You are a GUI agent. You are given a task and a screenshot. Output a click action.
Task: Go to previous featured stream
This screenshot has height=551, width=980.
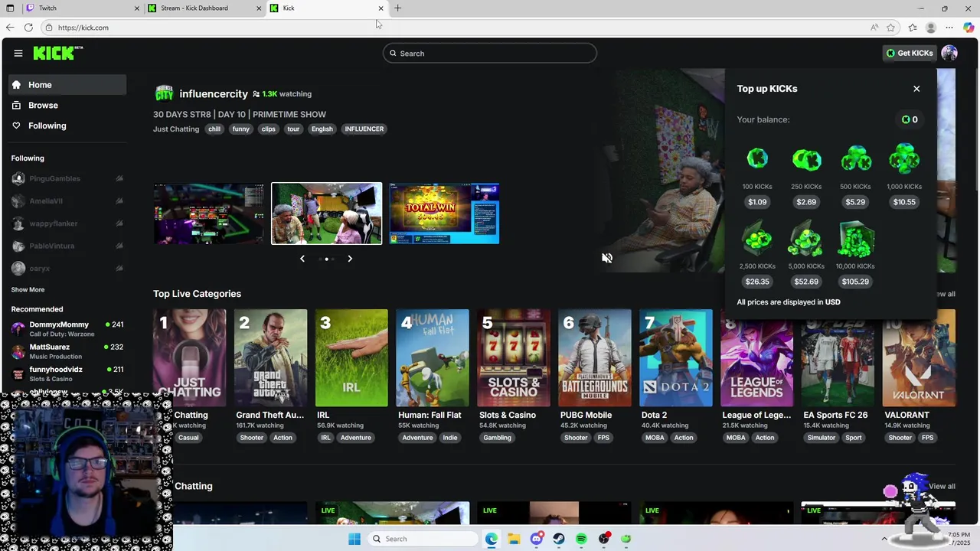click(302, 259)
